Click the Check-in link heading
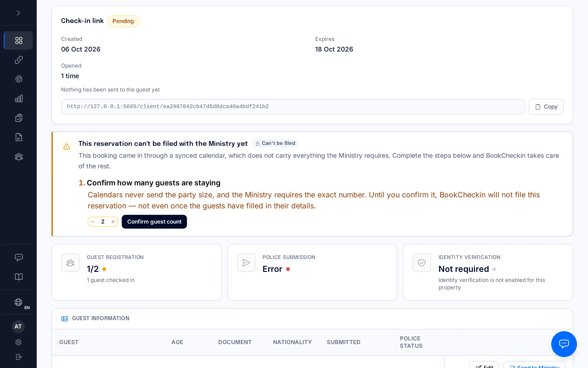588x368 pixels. [x=82, y=21]
